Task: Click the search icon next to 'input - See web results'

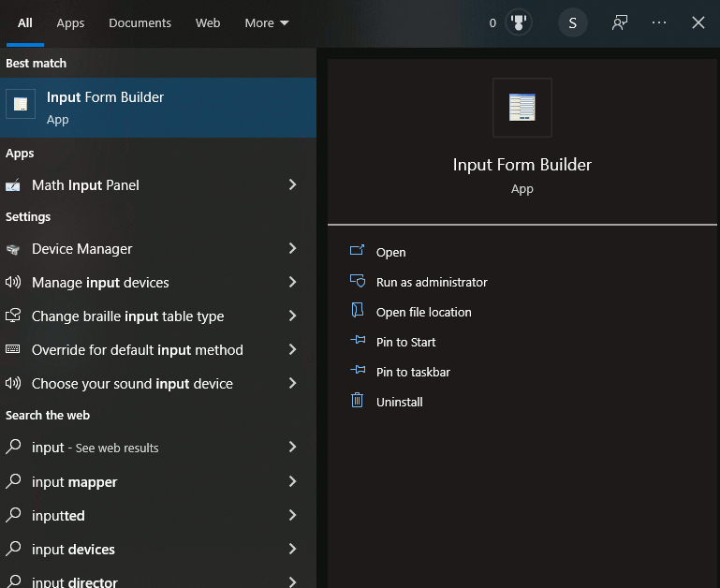Action: [13, 447]
